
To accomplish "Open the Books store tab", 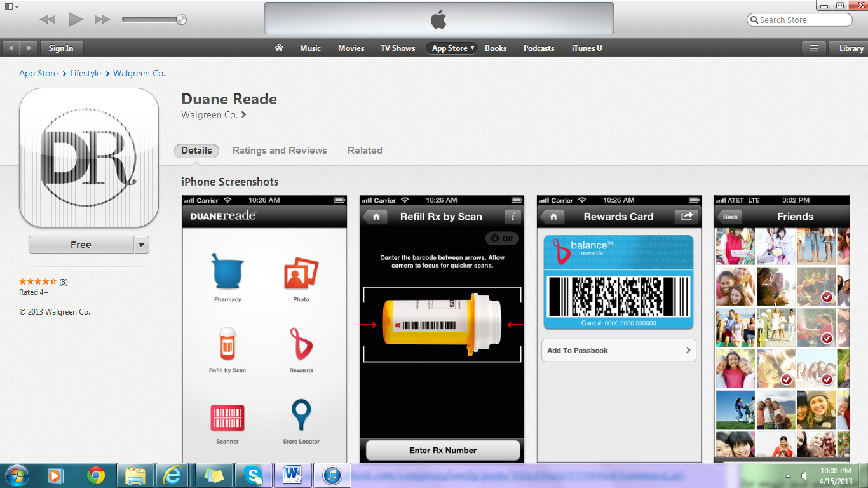I will click(496, 48).
